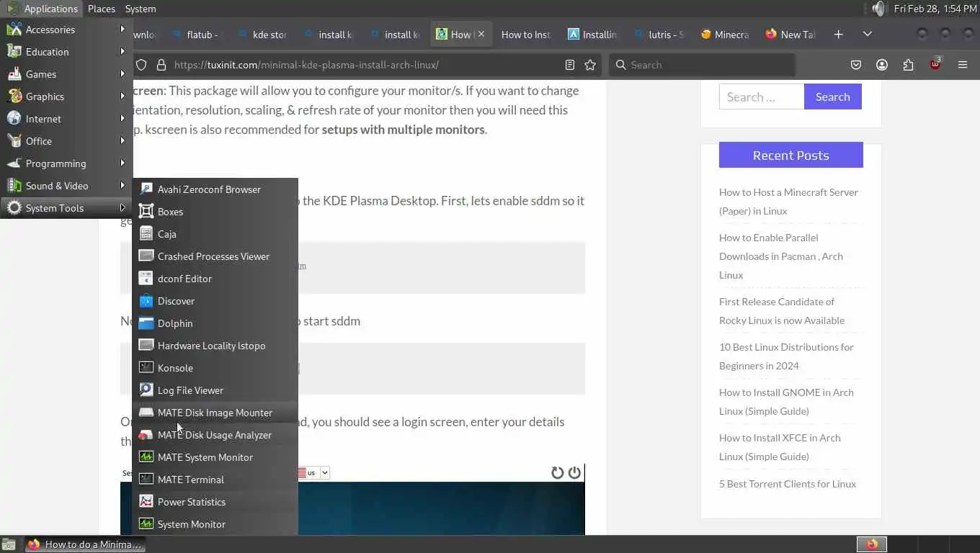
Task: Launch Dolphin file manager
Action: pos(215,323)
